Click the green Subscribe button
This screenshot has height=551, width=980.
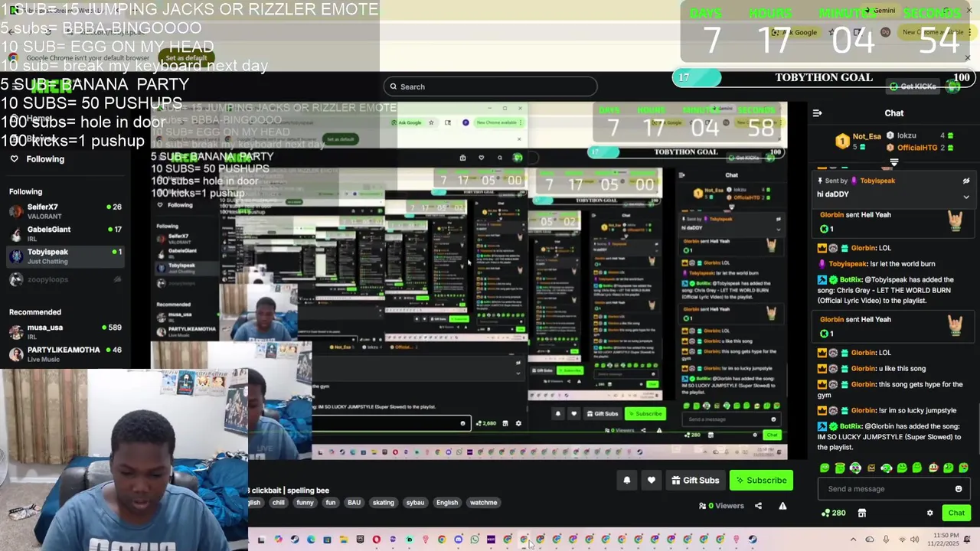click(761, 481)
